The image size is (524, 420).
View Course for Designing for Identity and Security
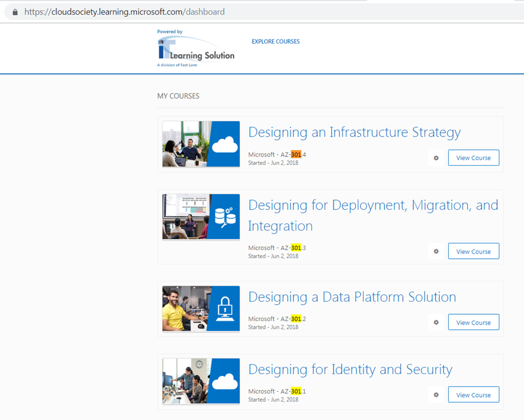click(x=473, y=395)
